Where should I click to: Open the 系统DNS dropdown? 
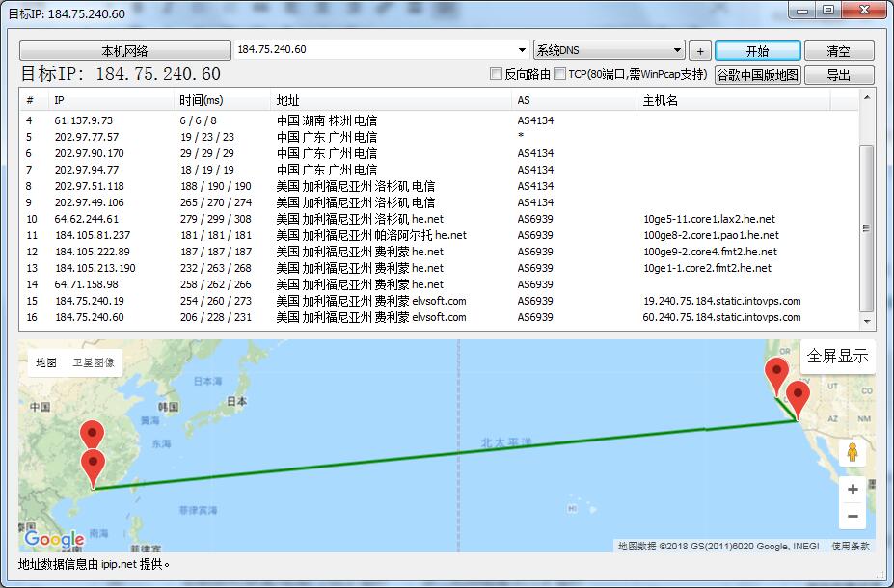(677, 51)
